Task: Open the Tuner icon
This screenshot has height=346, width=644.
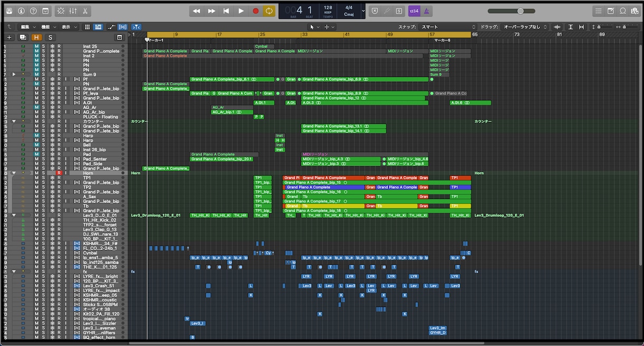Action: pyautogui.click(x=387, y=11)
